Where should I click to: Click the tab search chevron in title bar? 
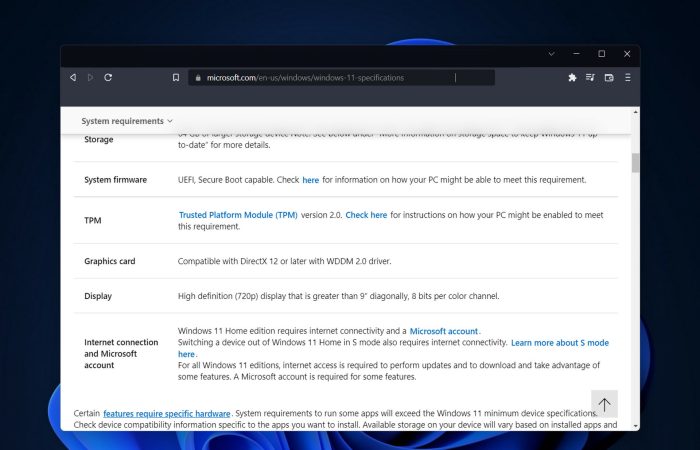[x=551, y=54]
